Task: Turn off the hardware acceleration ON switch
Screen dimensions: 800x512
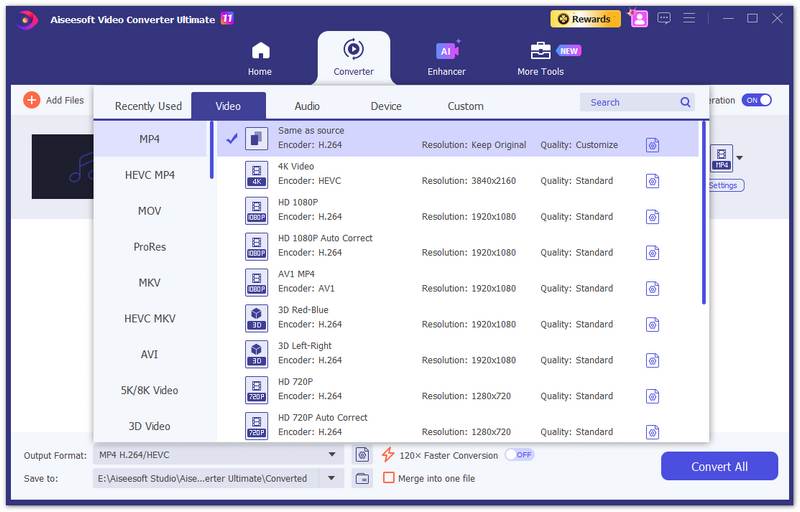Action: (756, 100)
